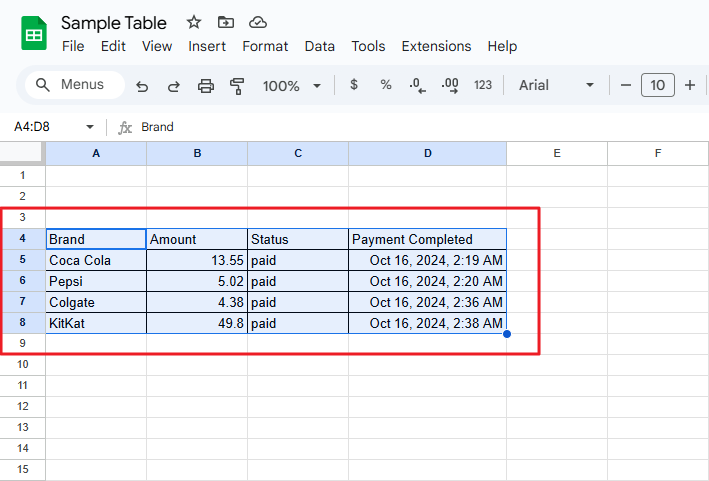Image resolution: width=709 pixels, height=481 pixels.
Task: Select the 13.55 amount cell
Action: pos(197,260)
